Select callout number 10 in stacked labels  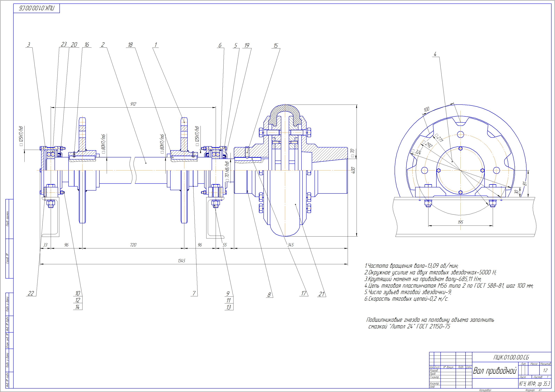[78, 293]
